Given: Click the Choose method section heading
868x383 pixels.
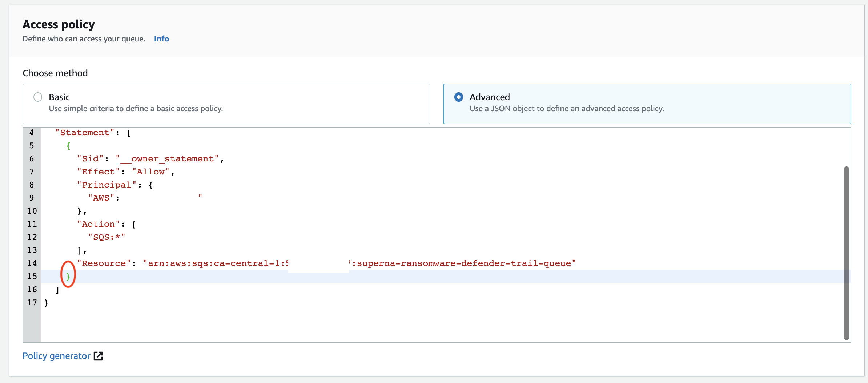Looking at the screenshot, I should tap(55, 73).
